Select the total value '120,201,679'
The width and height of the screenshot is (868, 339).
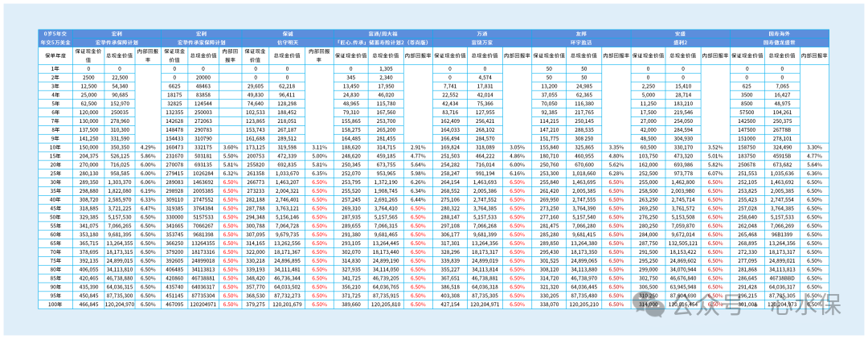coord(287,304)
